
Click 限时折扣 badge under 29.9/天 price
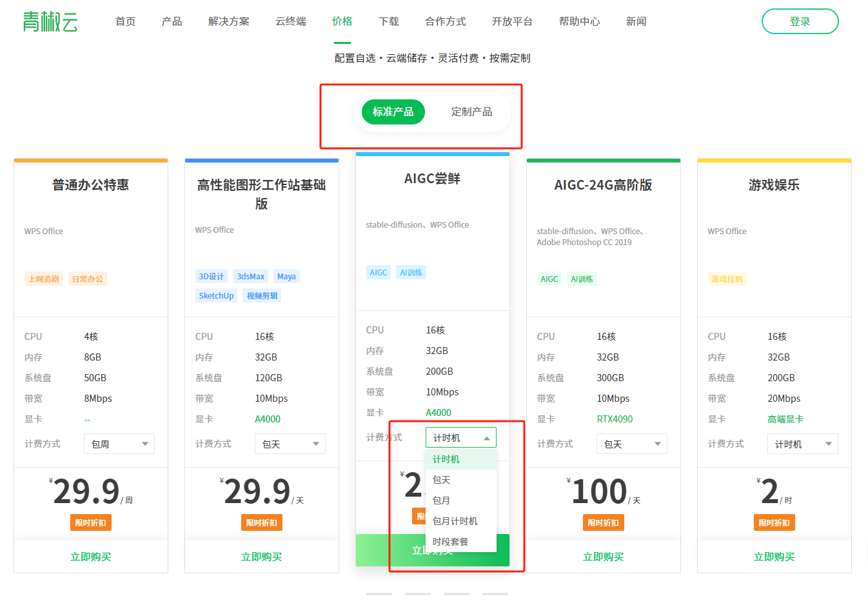click(262, 522)
